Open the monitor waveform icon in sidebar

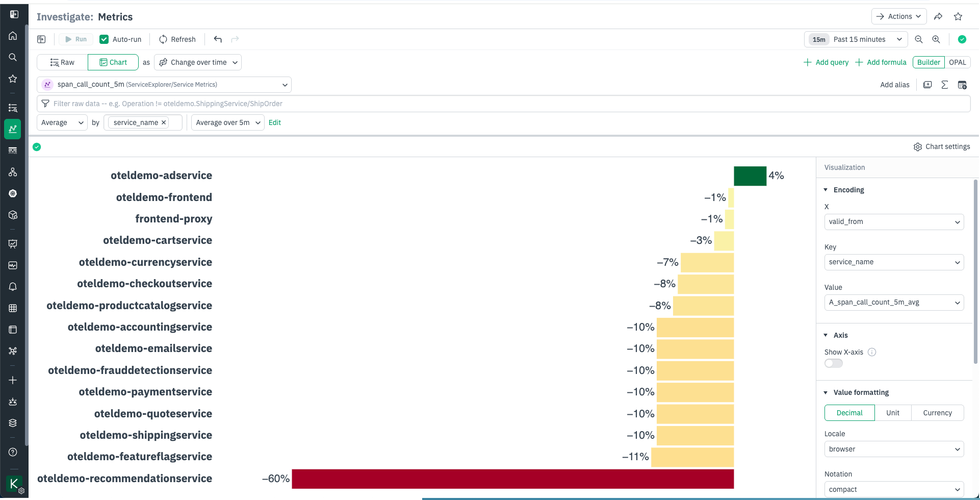pyautogui.click(x=13, y=265)
